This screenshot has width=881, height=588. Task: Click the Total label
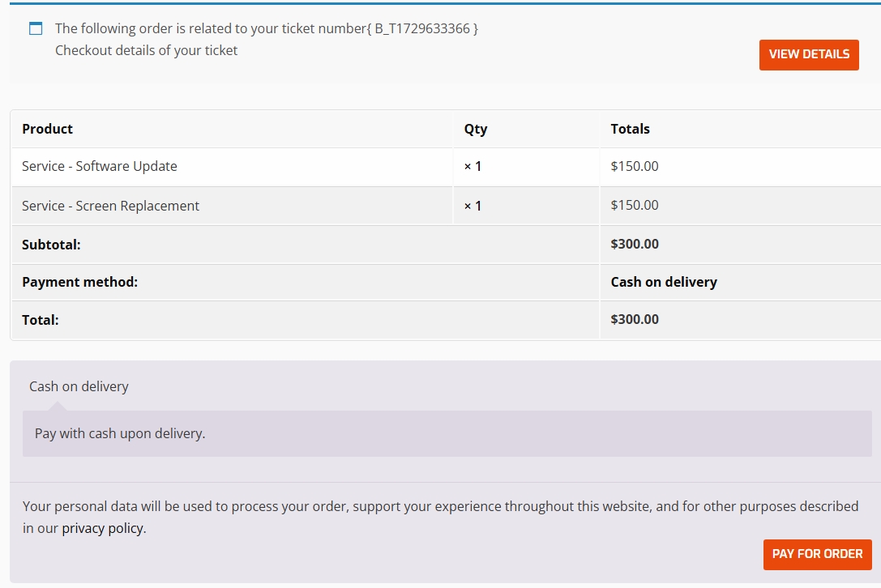pos(40,320)
